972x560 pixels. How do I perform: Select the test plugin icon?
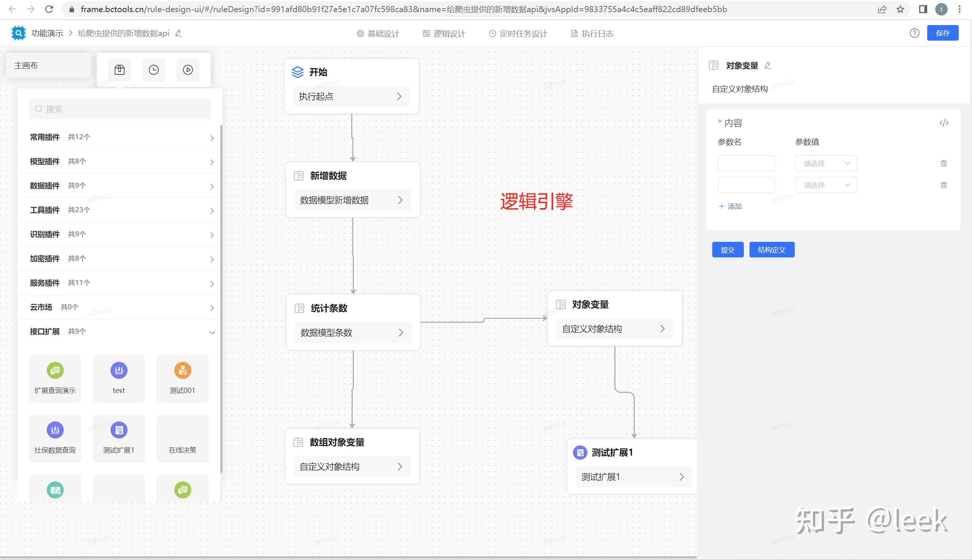click(118, 371)
